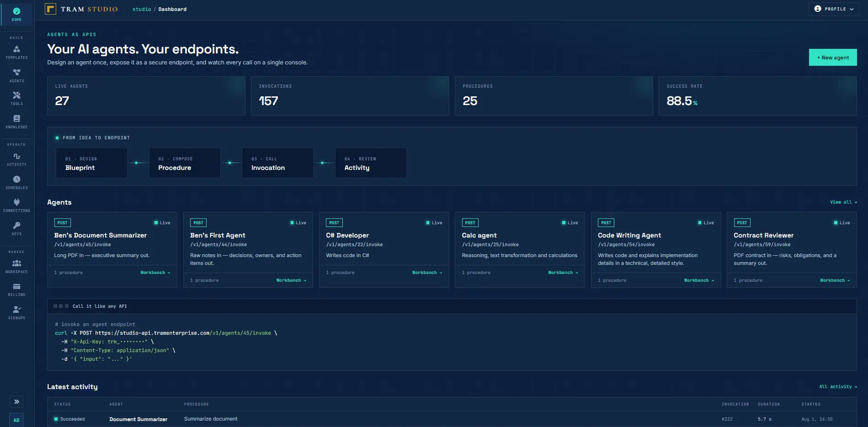Go to Agents in sidebar
868x427 pixels.
click(x=16, y=76)
